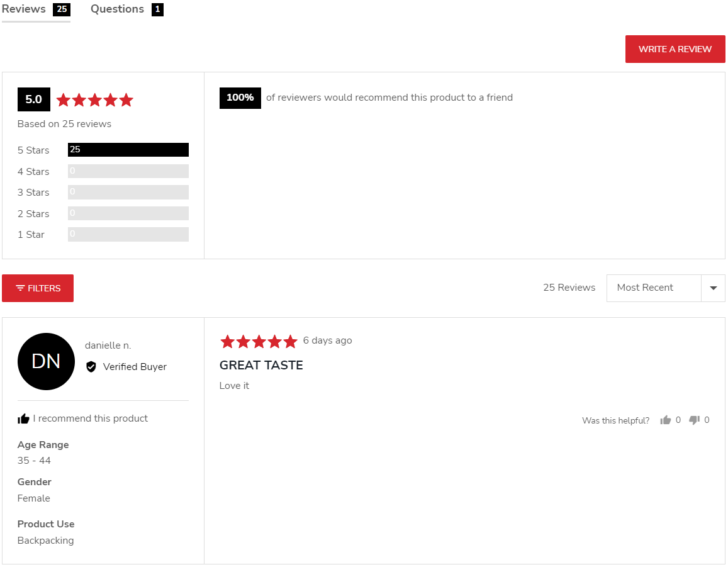Click the thumbs down unhelpful icon

coord(695,420)
